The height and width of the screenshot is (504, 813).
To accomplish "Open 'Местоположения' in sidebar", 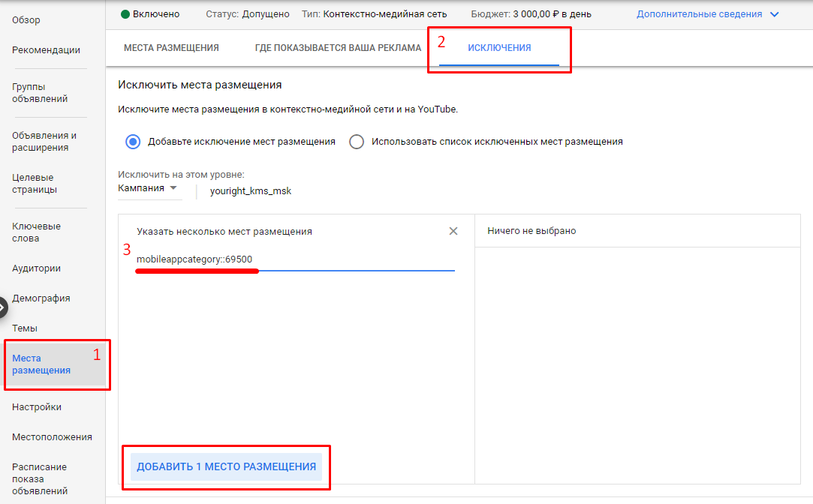I will tap(52, 437).
